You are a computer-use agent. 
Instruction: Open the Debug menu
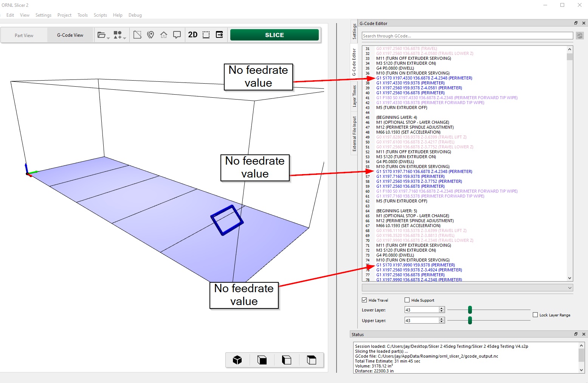[x=135, y=15]
